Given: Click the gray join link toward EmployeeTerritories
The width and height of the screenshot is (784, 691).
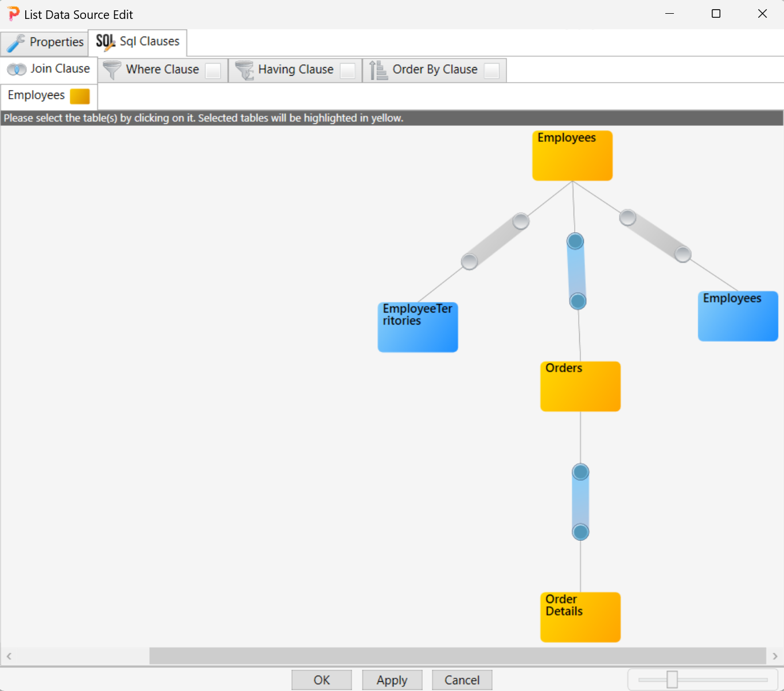Looking at the screenshot, I should (x=495, y=241).
